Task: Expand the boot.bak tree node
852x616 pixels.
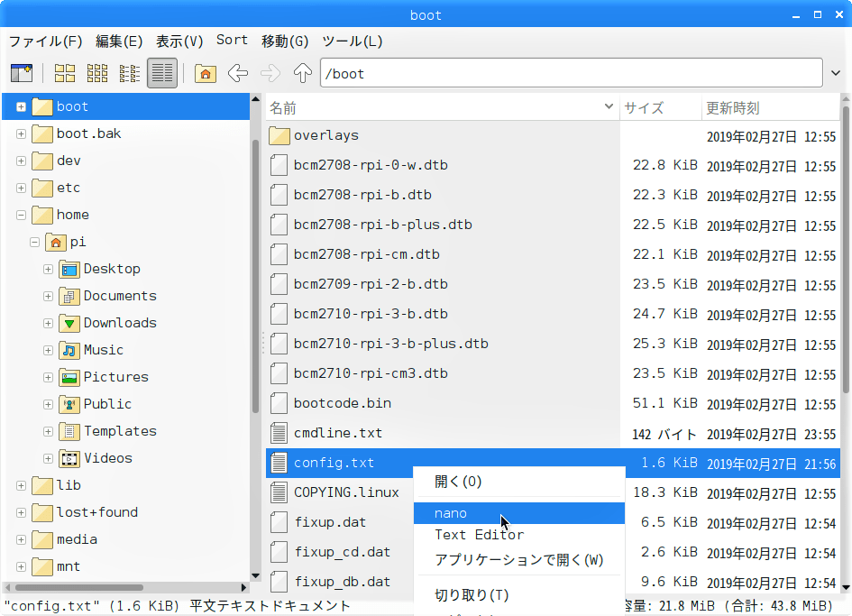Action: 22,133
